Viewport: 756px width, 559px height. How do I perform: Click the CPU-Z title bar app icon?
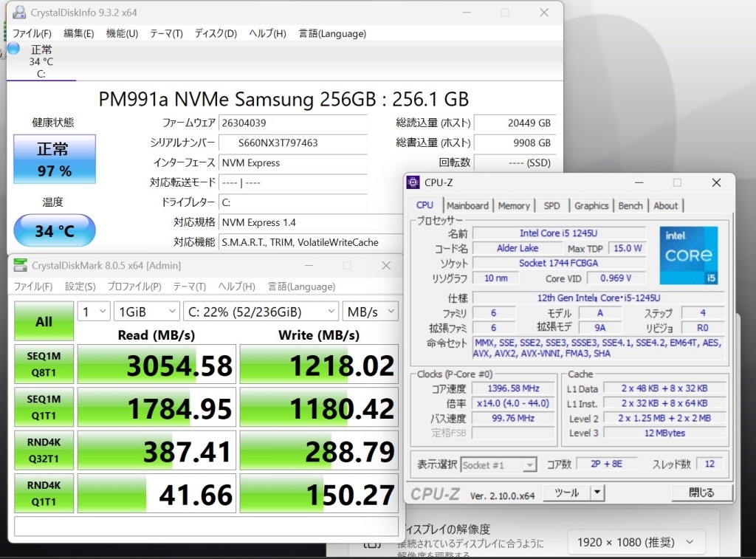413,182
